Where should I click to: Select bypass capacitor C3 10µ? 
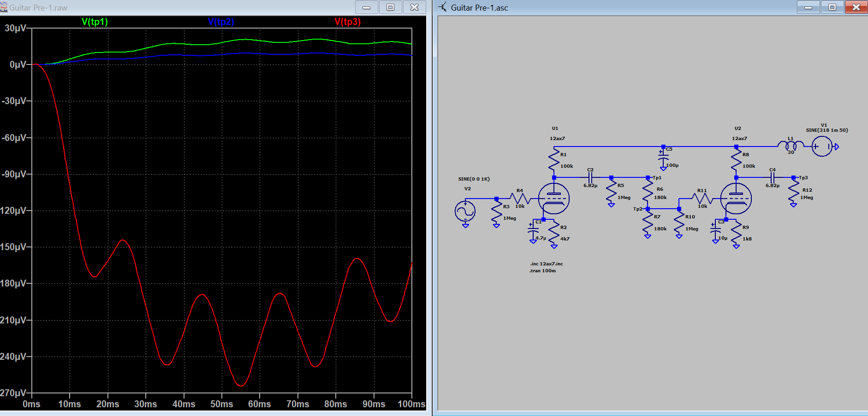715,229
